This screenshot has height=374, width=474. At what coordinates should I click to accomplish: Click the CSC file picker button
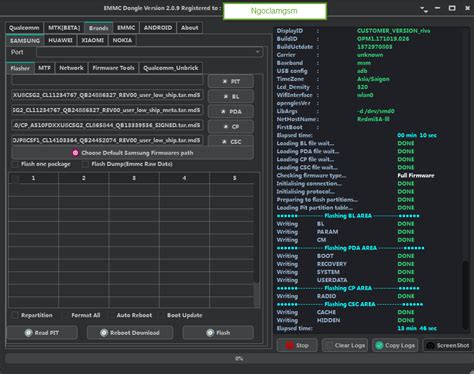(231, 141)
